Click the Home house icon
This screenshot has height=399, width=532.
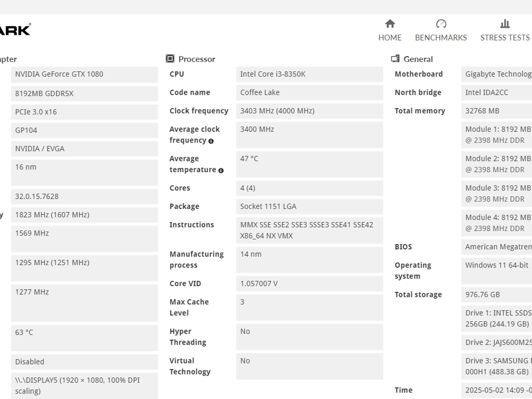tap(390, 24)
